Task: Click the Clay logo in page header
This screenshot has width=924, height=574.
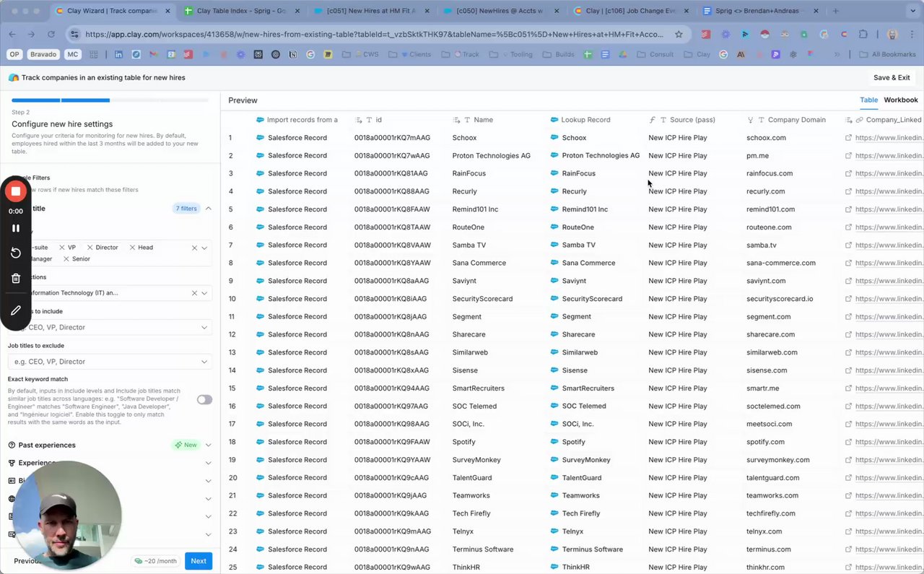Action: point(14,78)
